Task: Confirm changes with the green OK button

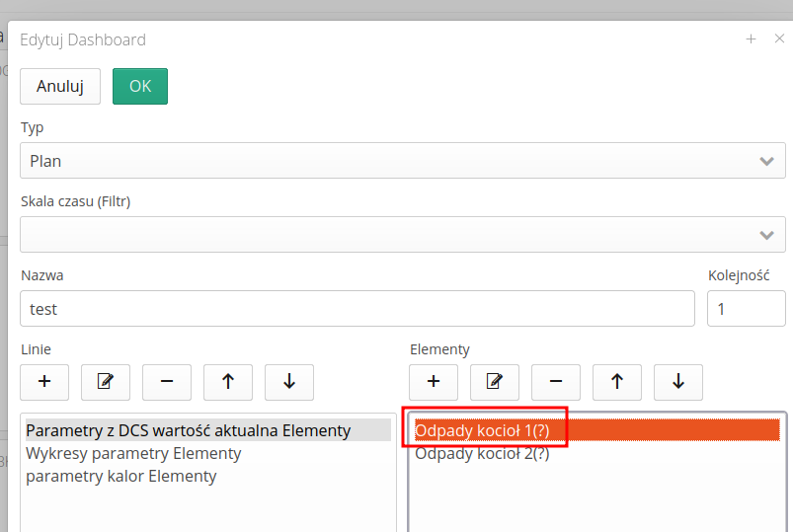Action: pos(140,86)
